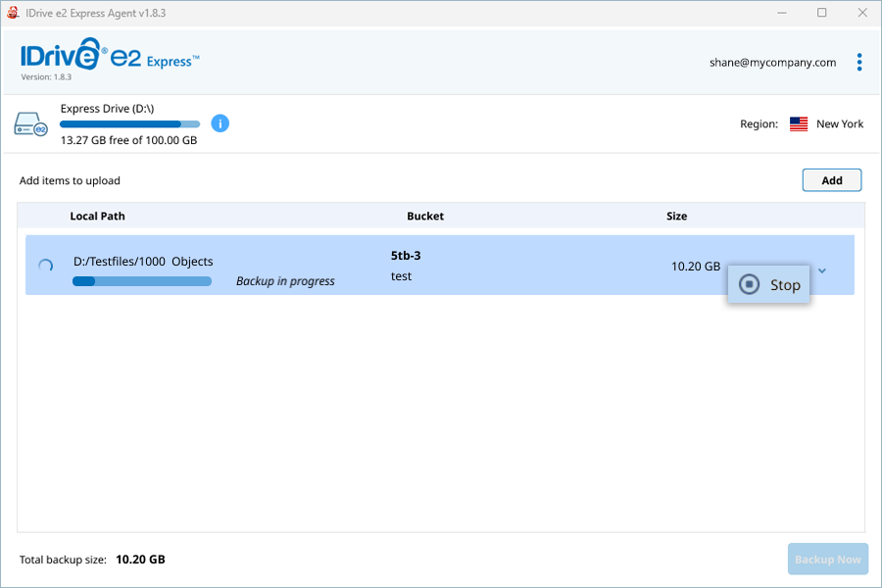
Task: Click the Backup Now button
Action: tap(827, 560)
